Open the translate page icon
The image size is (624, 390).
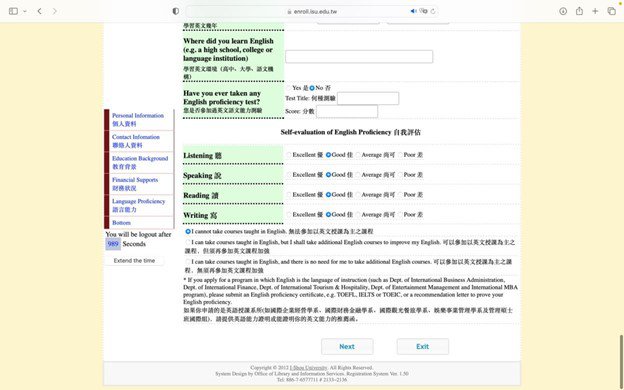(423, 11)
